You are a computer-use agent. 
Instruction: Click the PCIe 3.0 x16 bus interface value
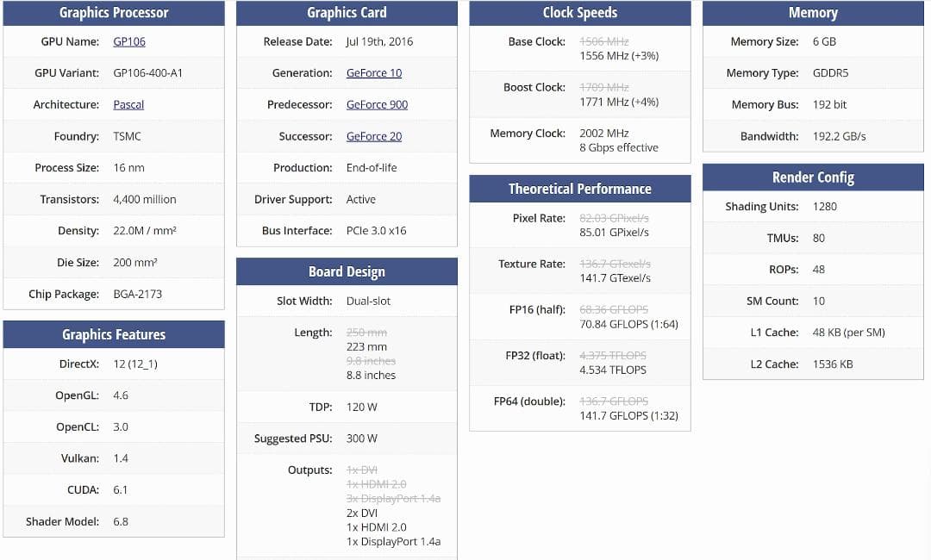pyautogui.click(x=376, y=231)
